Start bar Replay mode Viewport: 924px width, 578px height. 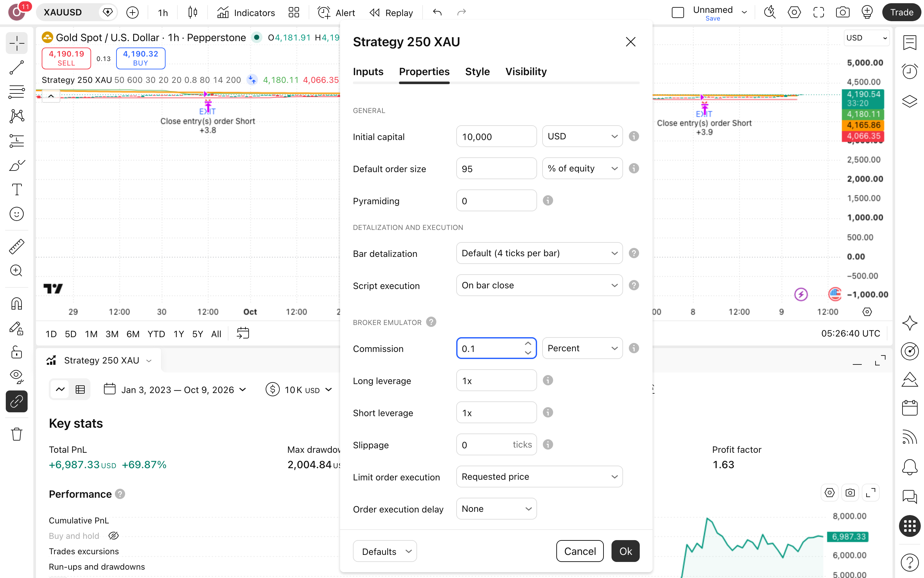pyautogui.click(x=391, y=13)
